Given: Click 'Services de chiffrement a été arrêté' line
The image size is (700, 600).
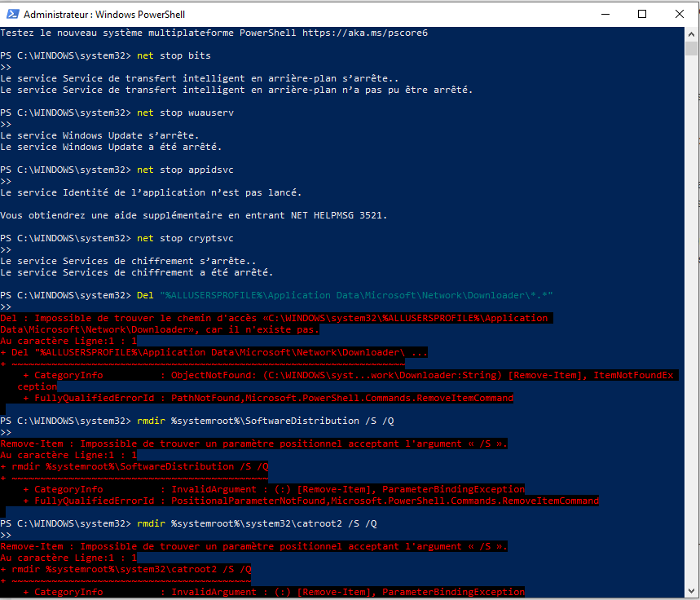Looking at the screenshot, I should pyautogui.click(x=136, y=272).
